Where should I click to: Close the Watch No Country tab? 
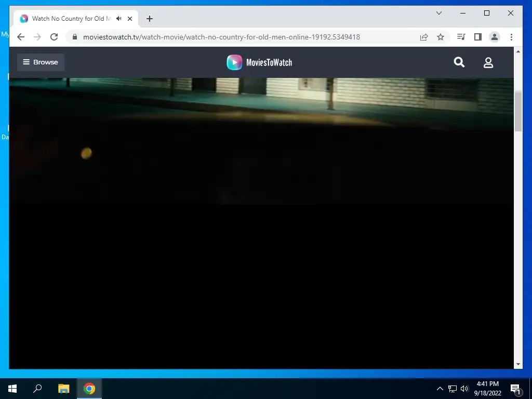(x=129, y=19)
